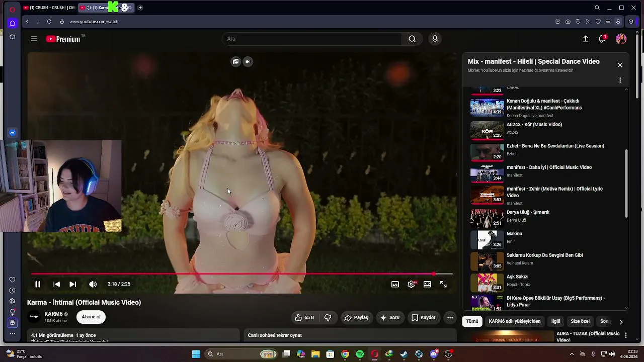Select the Size özel filter chip
The image size is (644, 362).
click(580, 321)
